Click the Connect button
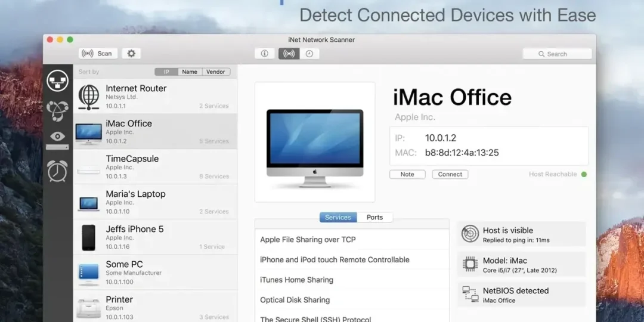This screenshot has width=644, height=322. (450, 174)
